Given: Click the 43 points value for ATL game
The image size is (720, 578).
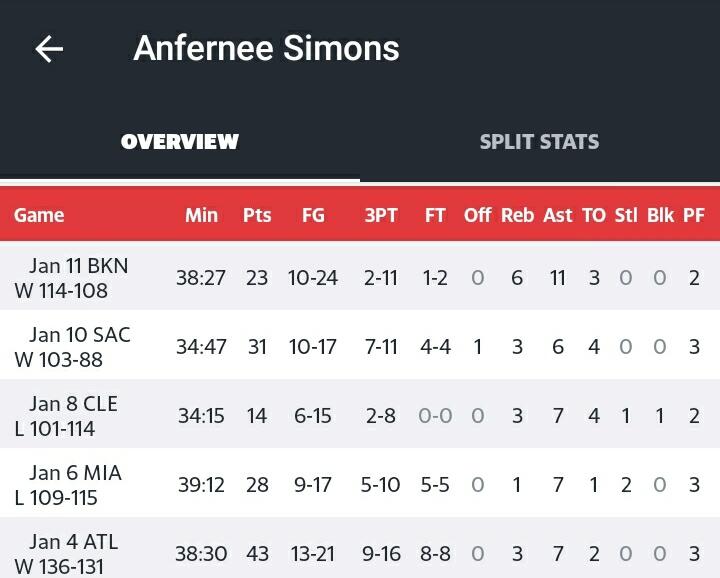Looking at the screenshot, I should 257,554.
